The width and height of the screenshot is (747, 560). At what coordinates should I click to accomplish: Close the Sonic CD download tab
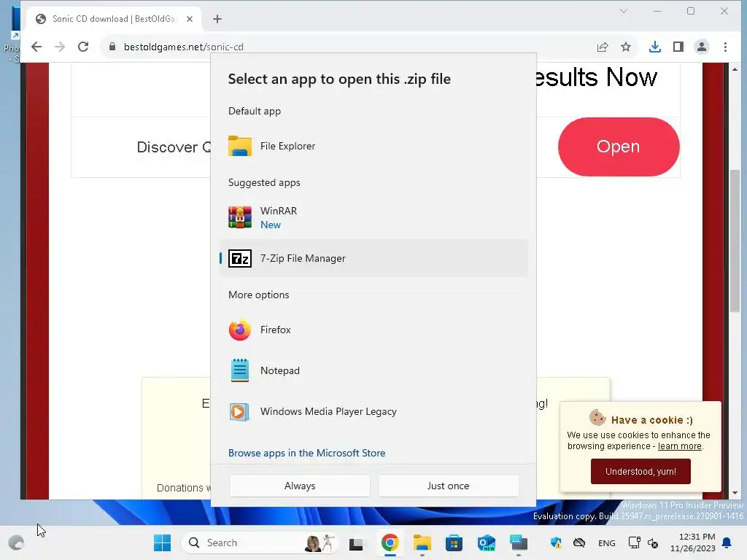tap(190, 19)
